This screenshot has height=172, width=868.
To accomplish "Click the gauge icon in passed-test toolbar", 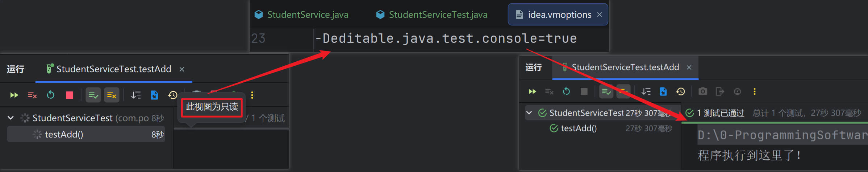I will (737, 92).
